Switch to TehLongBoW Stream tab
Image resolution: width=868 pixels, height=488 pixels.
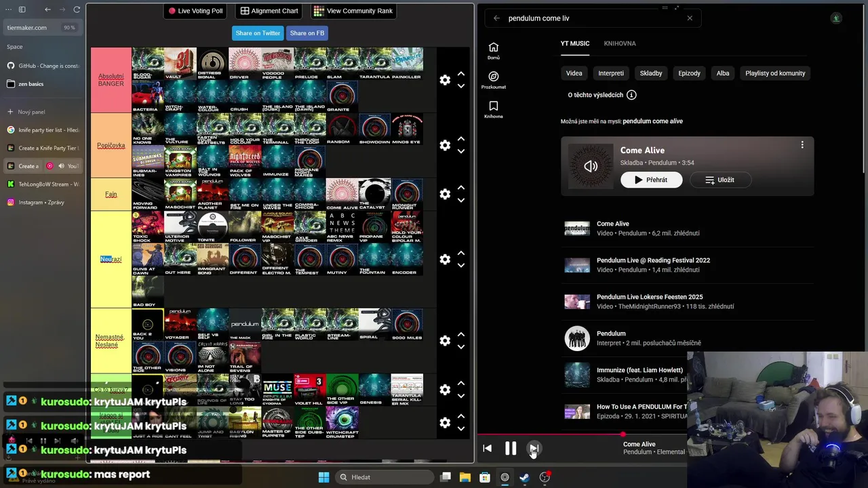(42, 184)
